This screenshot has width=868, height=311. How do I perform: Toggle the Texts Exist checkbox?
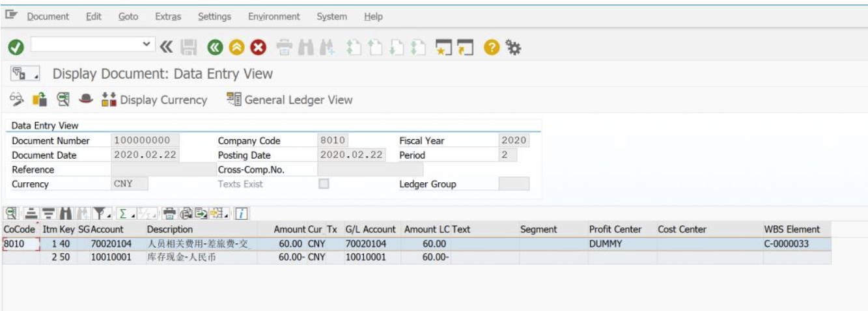(x=324, y=184)
